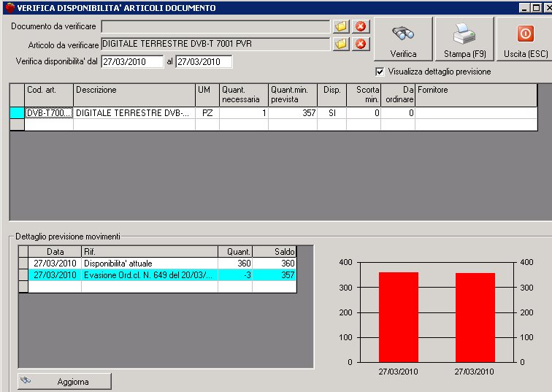Clear the Articolo da verificare field
The image size is (552, 392).
point(361,44)
